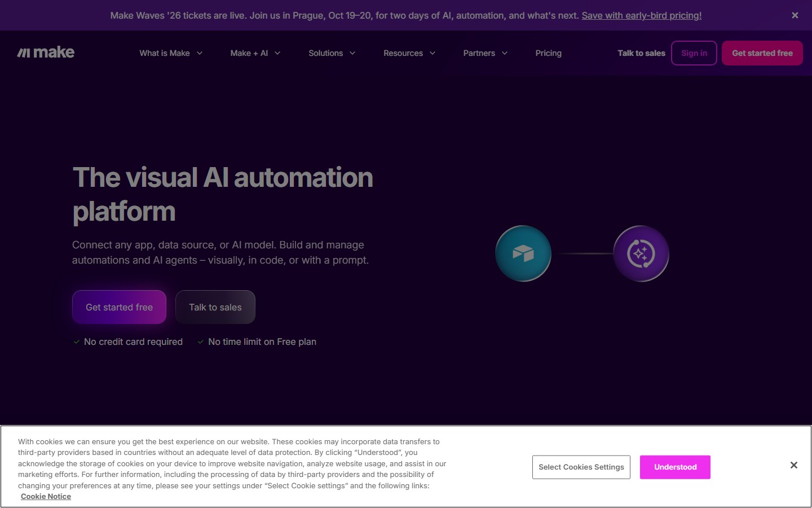Click the Sign in button

[694, 53]
